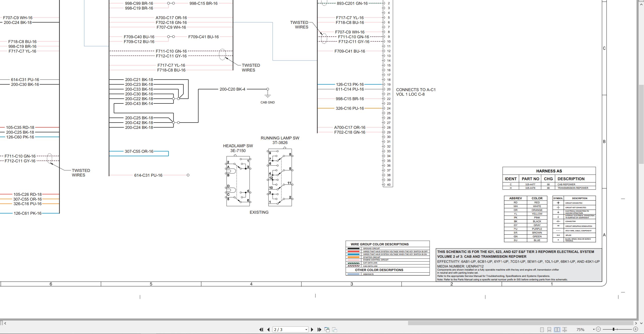Switch to single page view
Viewport: 644px width, 334px height.
pyautogui.click(x=542, y=329)
